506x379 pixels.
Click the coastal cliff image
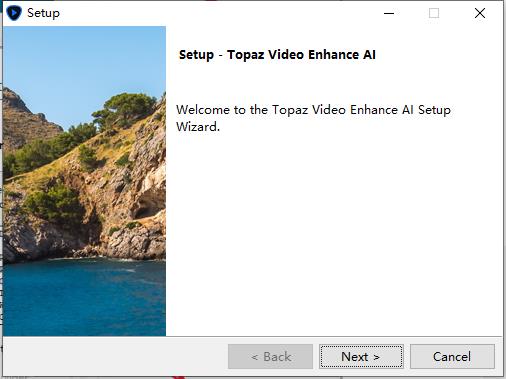pos(84,181)
